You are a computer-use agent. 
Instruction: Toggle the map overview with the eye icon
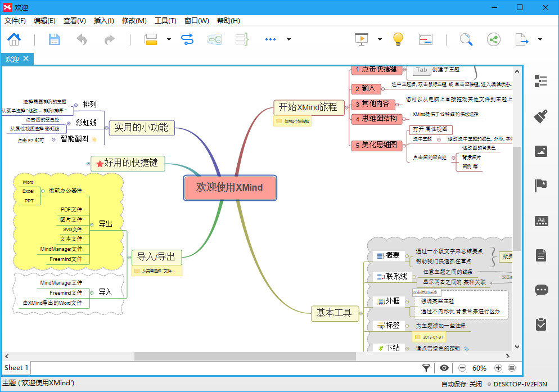click(444, 368)
